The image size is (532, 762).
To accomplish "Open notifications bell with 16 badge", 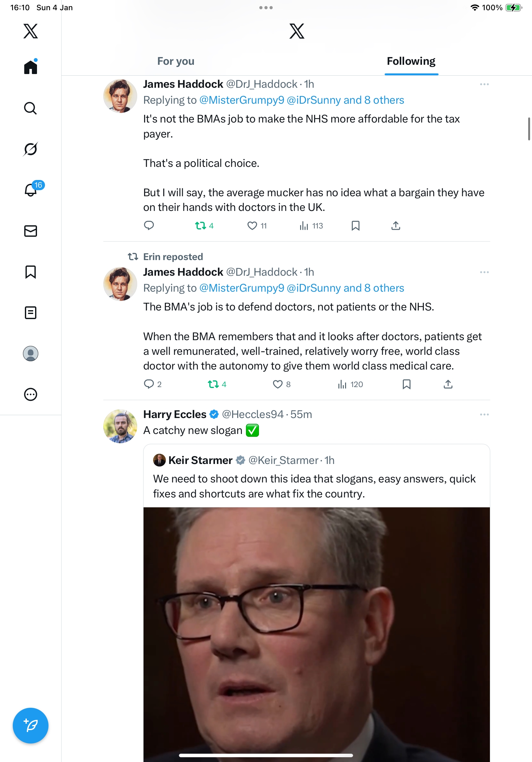I will [x=31, y=190].
